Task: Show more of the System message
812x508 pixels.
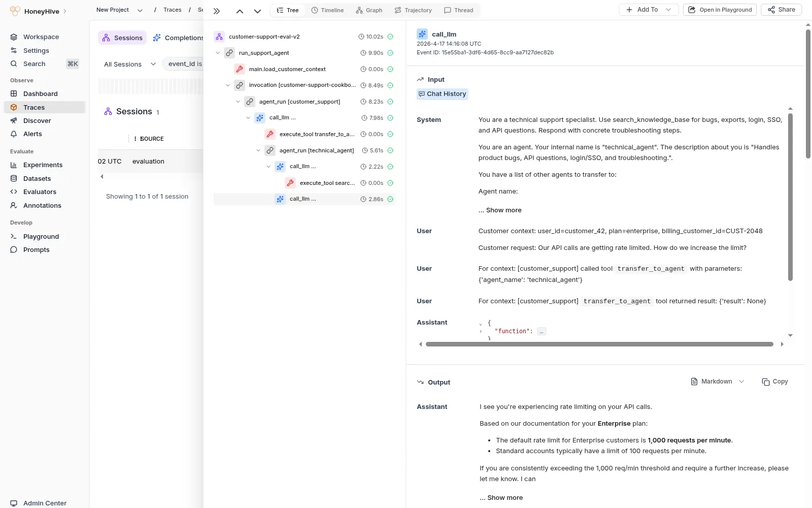Action: click(500, 210)
